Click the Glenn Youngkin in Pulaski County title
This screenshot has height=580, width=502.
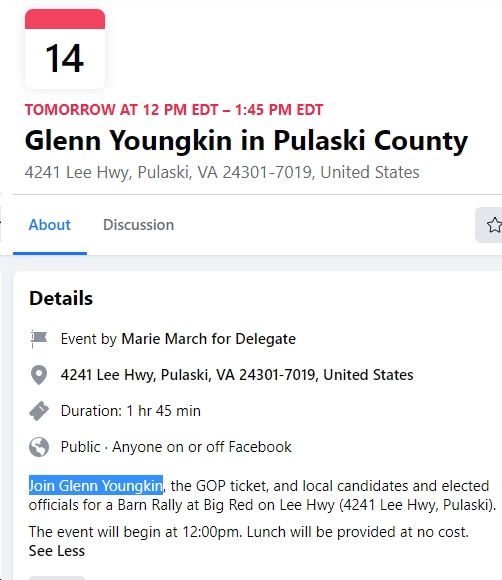tap(246, 141)
